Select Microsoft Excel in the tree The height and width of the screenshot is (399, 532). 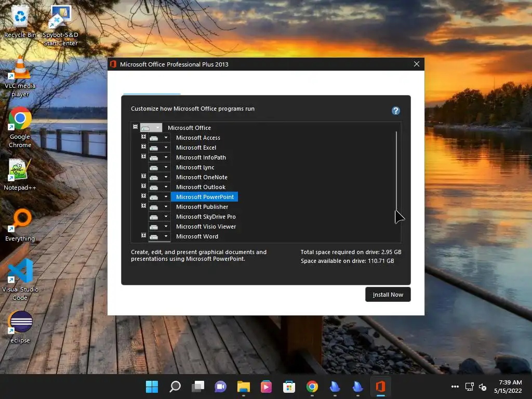pyautogui.click(x=196, y=148)
